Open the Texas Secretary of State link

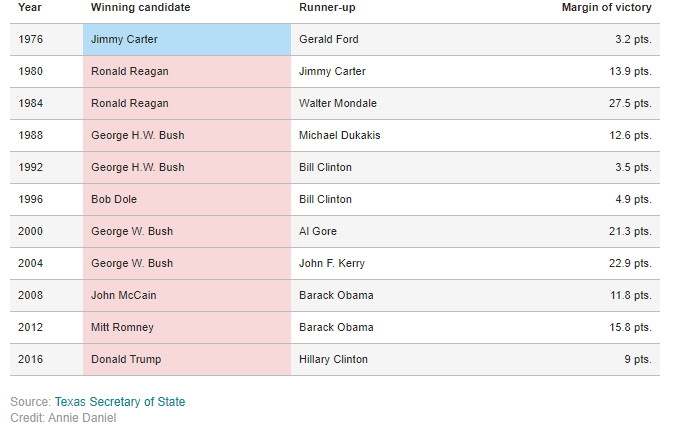coord(120,402)
